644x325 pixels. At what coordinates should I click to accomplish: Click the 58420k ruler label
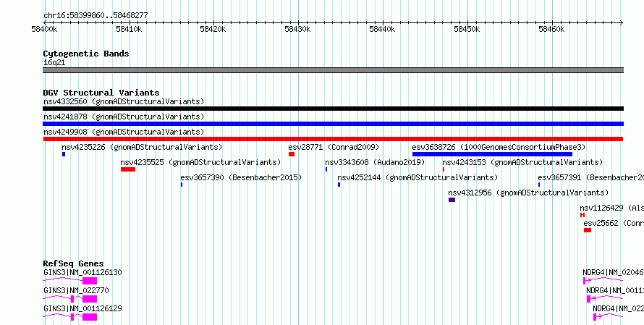tap(213, 29)
